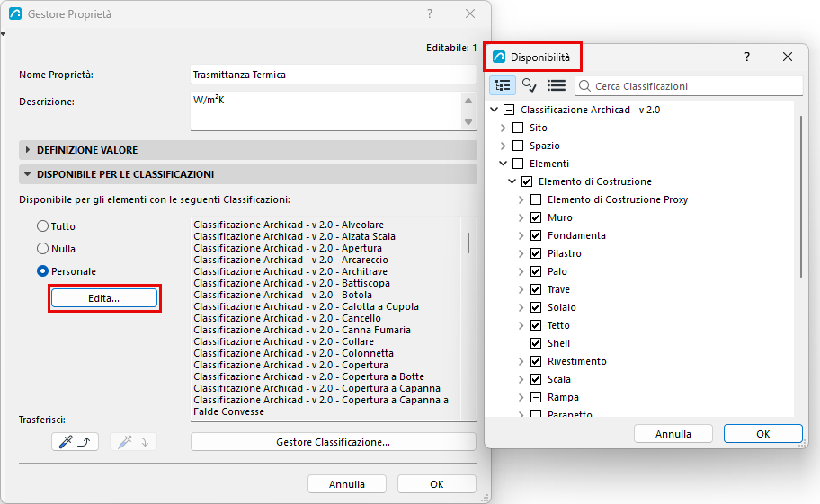
Task: Uncheck the Rivestimento checkbox
Action: tap(536, 361)
